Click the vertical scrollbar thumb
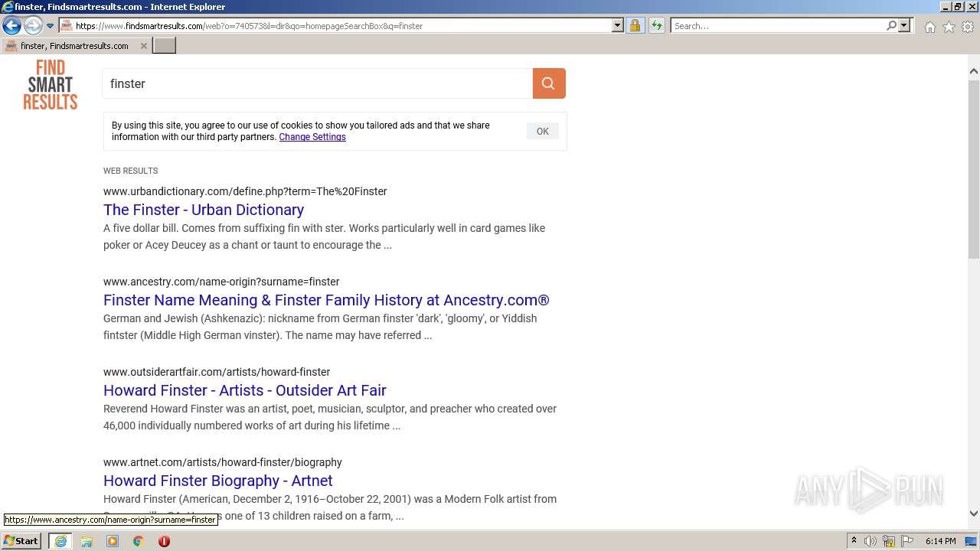The image size is (980, 551). point(974,168)
